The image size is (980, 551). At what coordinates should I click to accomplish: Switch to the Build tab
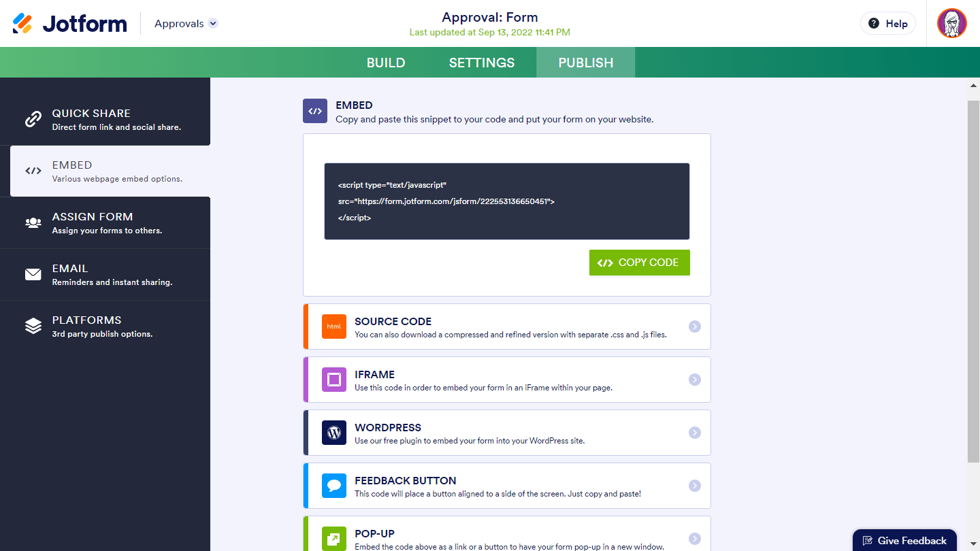click(386, 63)
